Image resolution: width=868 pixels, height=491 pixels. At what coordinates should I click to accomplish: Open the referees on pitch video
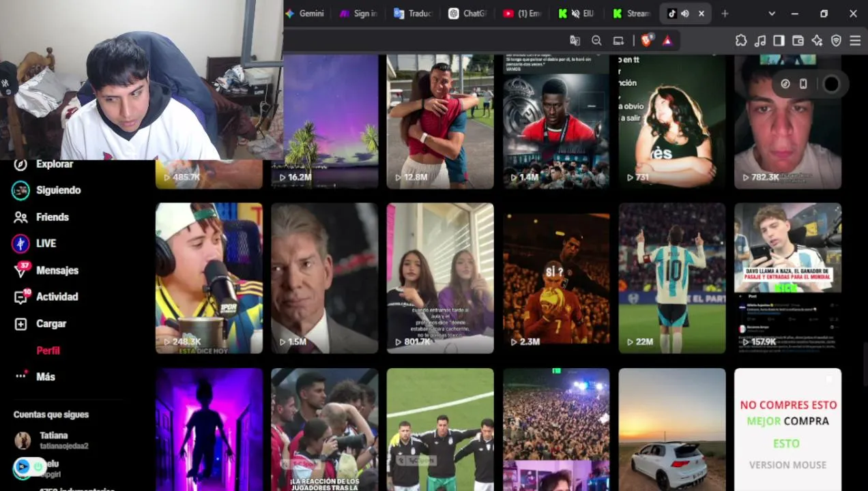(440, 430)
